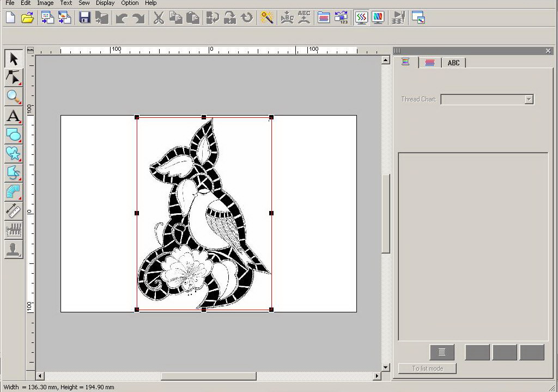
Task: Open the Image menu
Action: (x=45, y=3)
